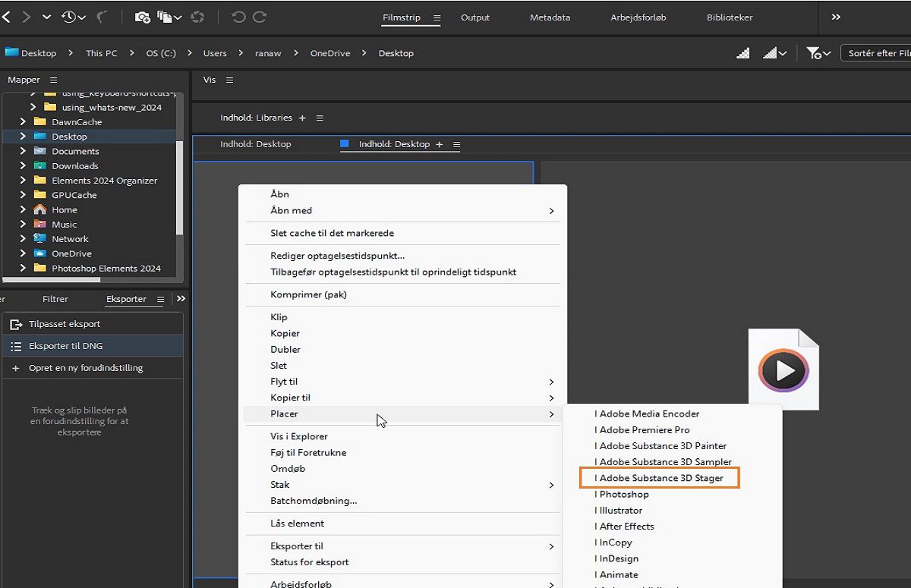Switch to the Output workspace
Viewport: 911px width, 588px height.
[475, 17]
